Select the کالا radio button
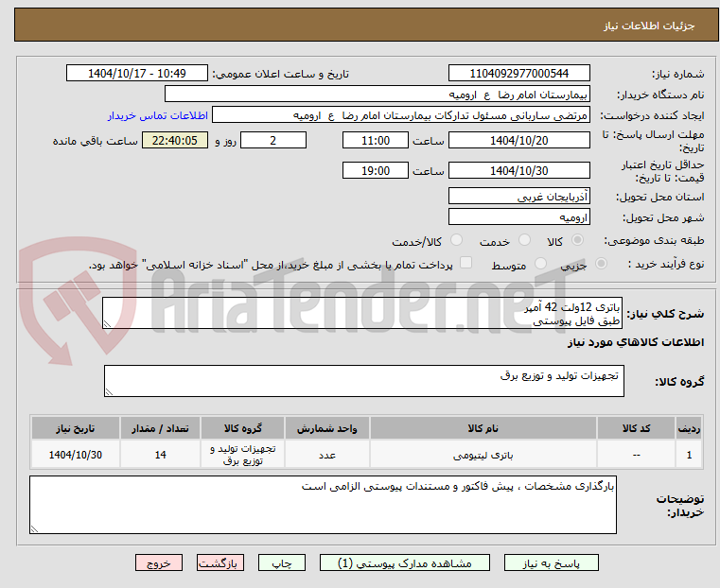Image resolution: width=720 pixels, height=588 pixels. (578, 240)
